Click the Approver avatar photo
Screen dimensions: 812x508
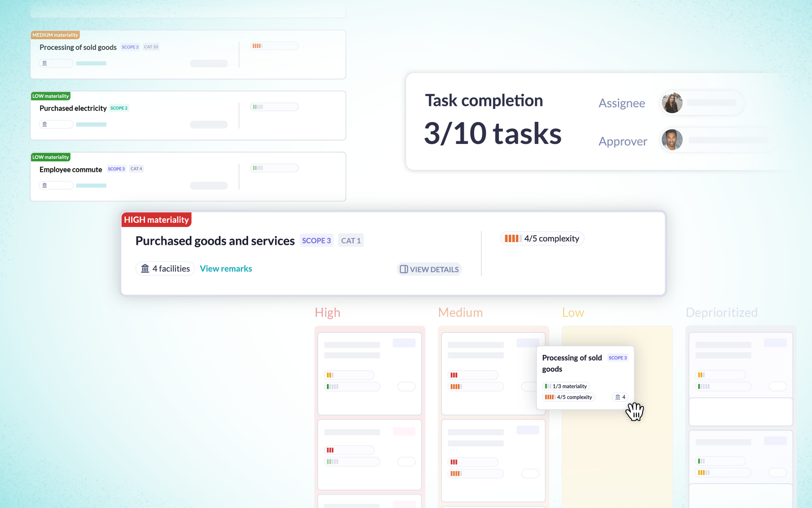coord(672,140)
